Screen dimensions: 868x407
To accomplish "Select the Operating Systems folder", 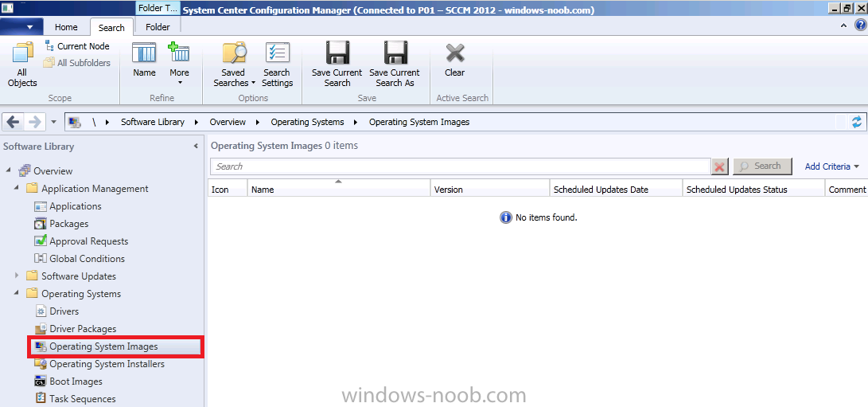I will point(81,294).
